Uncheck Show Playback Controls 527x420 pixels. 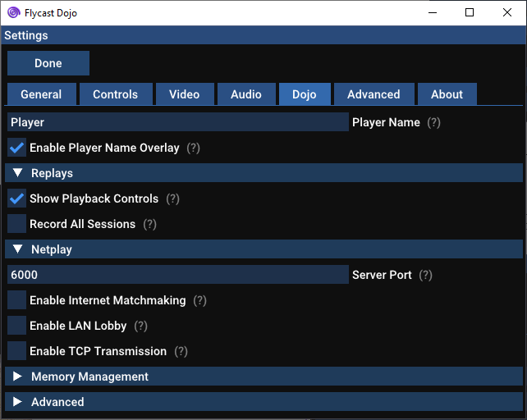click(16, 199)
